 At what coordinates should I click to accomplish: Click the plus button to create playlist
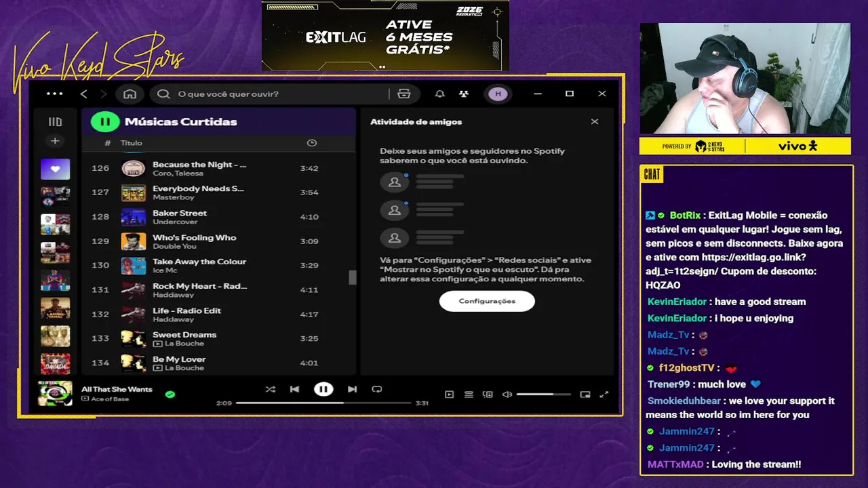(x=55, y=141)
